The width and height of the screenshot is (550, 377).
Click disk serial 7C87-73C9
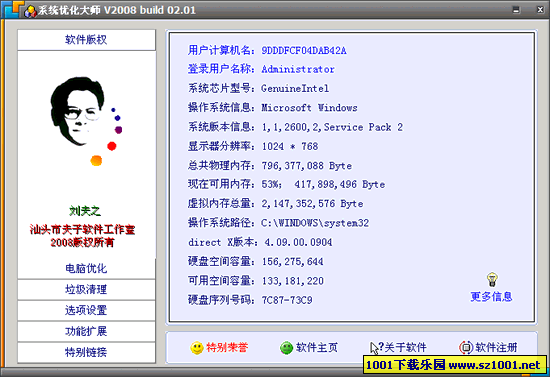pos(287,300)
